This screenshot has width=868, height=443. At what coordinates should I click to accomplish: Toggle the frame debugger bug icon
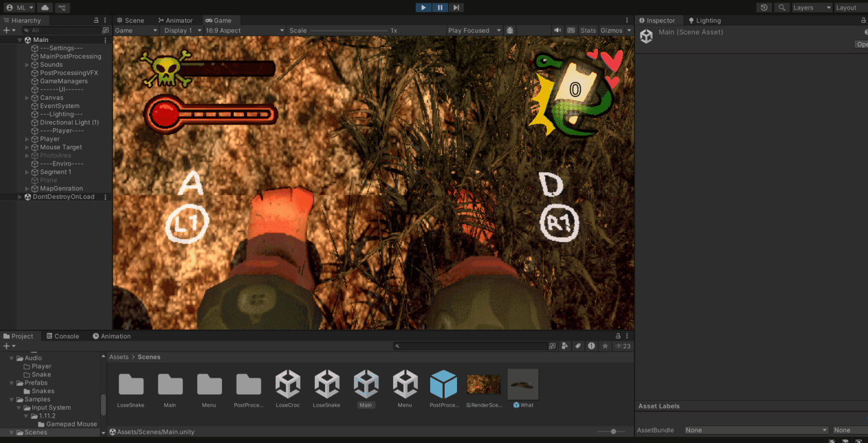tap(509, 30)
